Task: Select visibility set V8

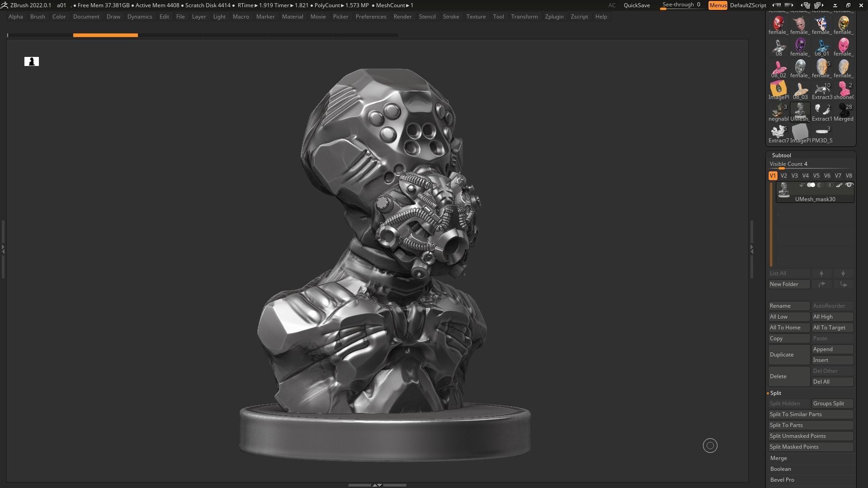Action: coord(849,176)
